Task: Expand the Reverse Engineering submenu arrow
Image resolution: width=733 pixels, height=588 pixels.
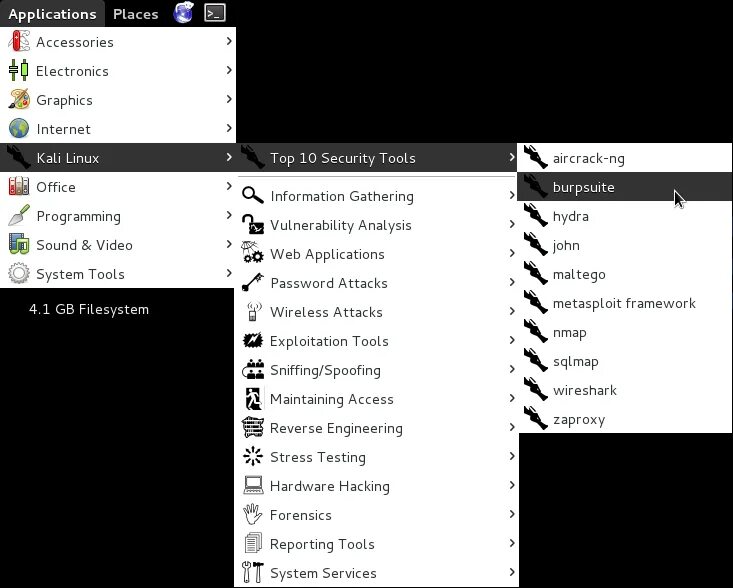Action: (x=512, y=427)
